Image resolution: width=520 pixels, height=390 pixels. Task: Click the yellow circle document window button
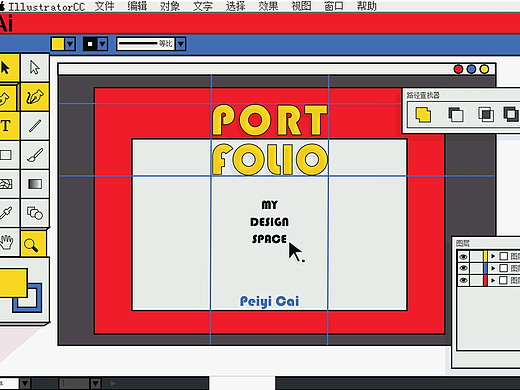tap(484, 69)
